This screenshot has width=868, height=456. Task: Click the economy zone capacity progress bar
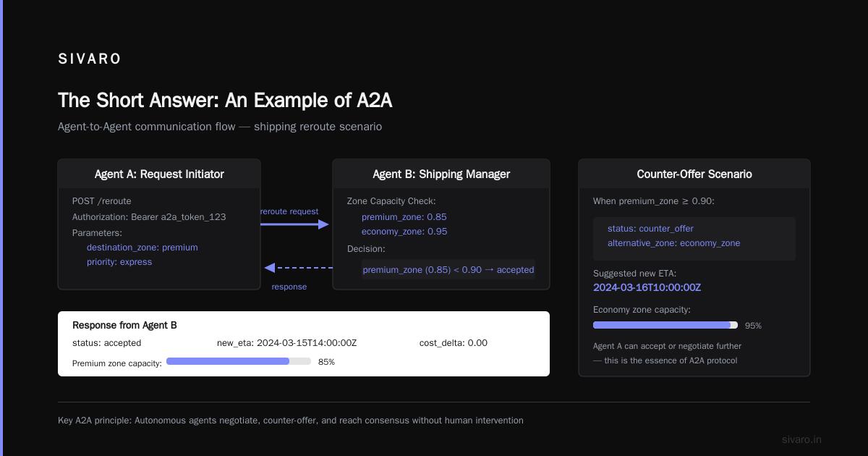click(665, 325)
